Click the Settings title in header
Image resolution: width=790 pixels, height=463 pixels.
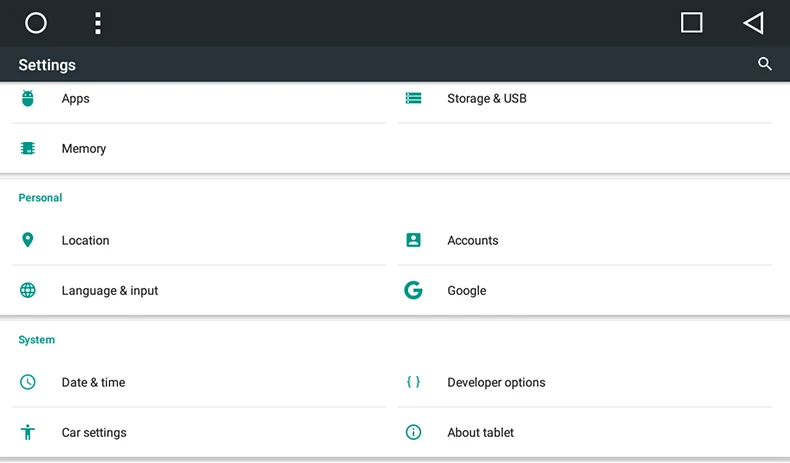[47, 65]
